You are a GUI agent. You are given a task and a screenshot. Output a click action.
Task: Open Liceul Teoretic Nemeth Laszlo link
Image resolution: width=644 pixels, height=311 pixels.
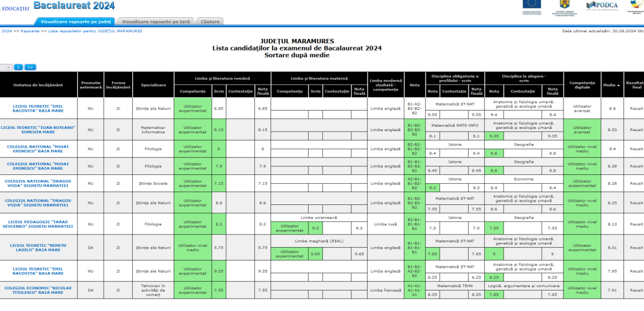(x=38, y=248)
